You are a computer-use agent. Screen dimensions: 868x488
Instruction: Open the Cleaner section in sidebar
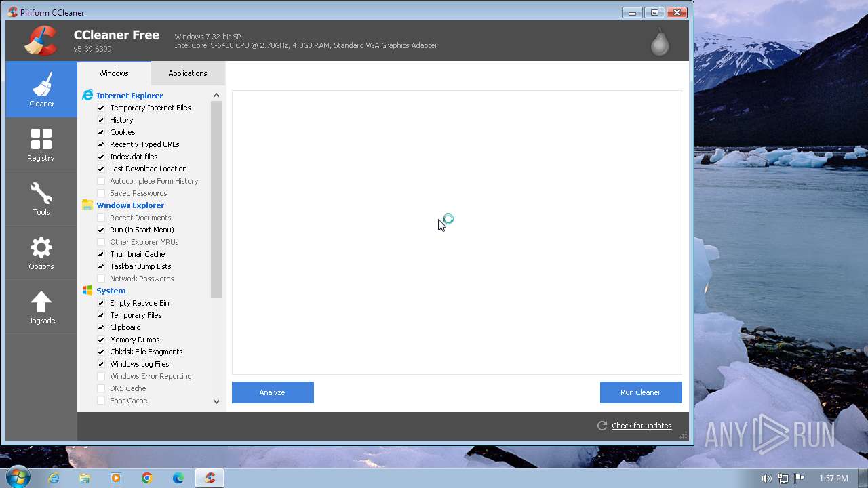coord(41,89)
